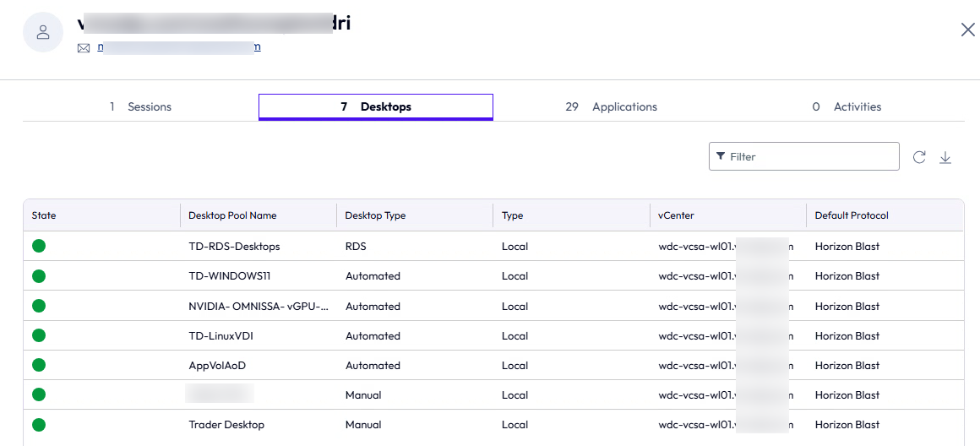This screenshot has width=980, height=446.
Task: Switch to the Activities tab
Action: point(847,107)
